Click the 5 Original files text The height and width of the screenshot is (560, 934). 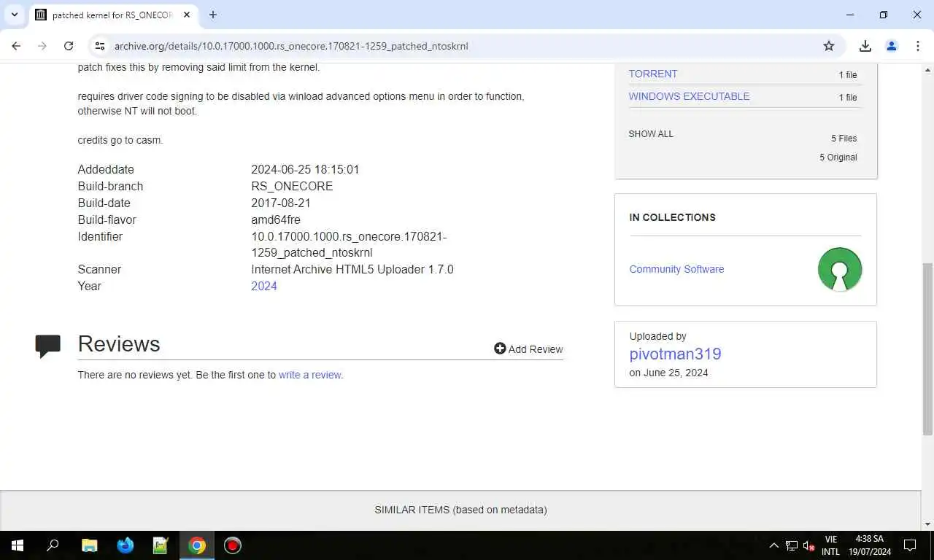click(x=838, y=157)
